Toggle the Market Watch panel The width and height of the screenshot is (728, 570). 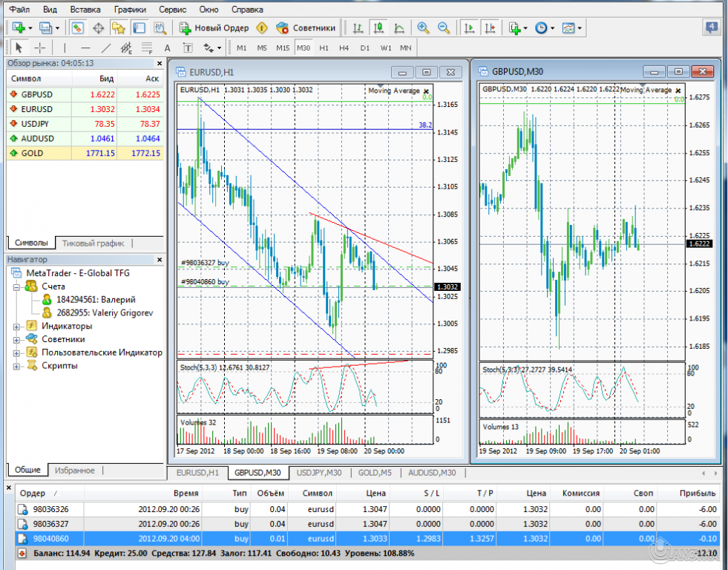(x=76, y=27)
